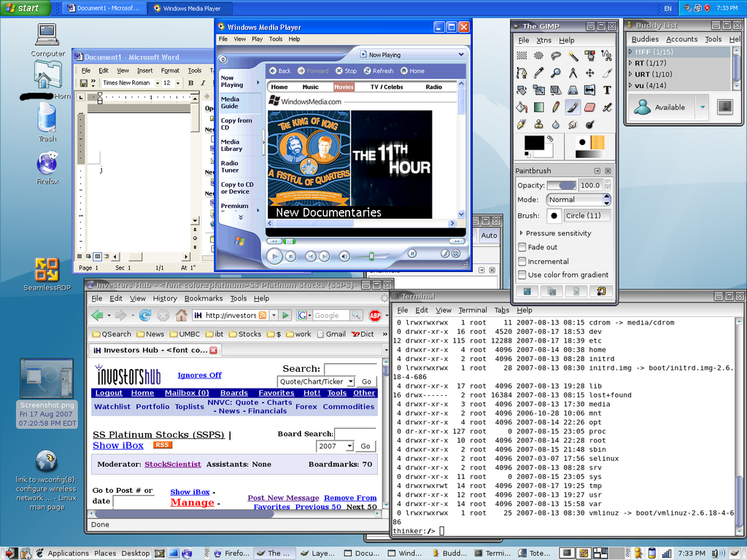Select the Rectangle Select tool in GIMP
This screenshot has width=747, height=560.
[x=522, y=56]
